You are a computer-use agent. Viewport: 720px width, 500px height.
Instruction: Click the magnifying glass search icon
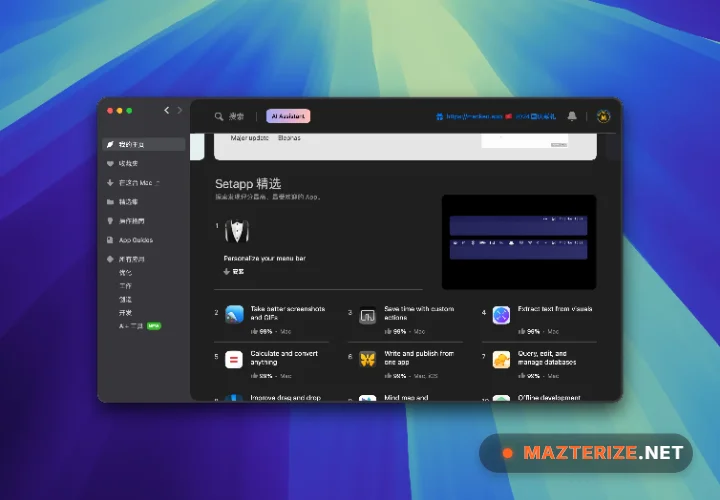tap(219, 117)
